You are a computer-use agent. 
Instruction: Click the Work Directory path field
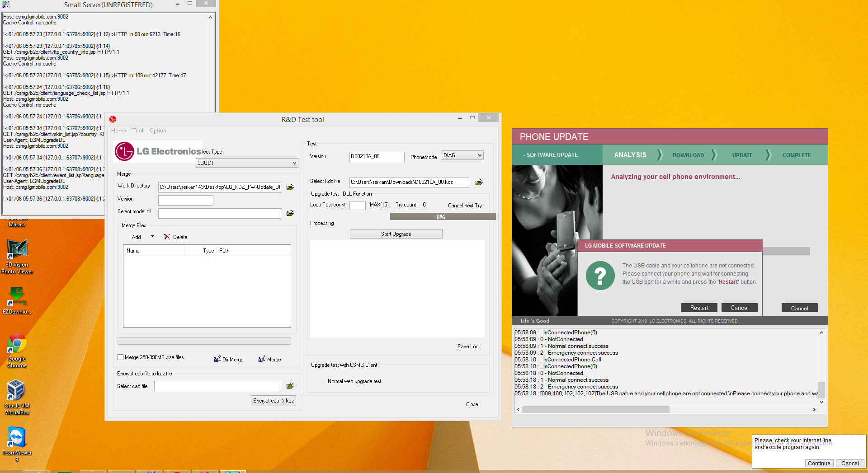220,187
